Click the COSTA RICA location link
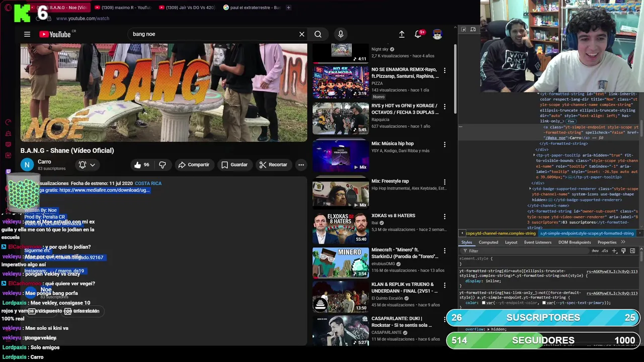 [x=148, y=184]
